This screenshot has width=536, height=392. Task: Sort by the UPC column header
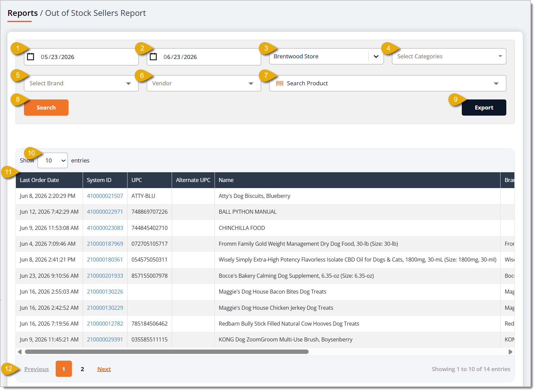pos(149,180)
